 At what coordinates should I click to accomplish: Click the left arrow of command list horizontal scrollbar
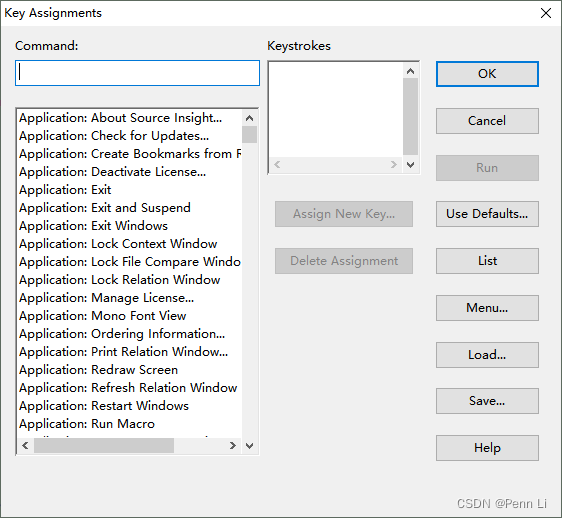coord(25,446)
